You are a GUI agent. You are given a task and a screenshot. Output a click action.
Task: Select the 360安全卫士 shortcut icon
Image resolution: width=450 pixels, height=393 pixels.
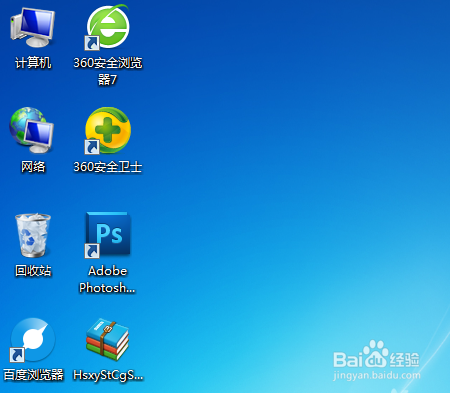[108, 131]
